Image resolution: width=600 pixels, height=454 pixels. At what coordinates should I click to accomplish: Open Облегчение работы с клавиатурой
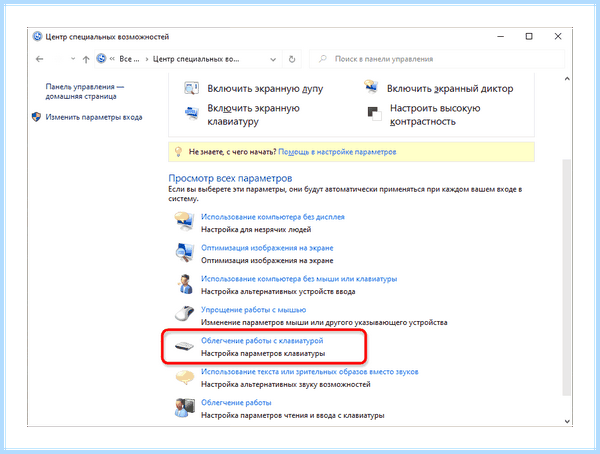tap(262, 341)
